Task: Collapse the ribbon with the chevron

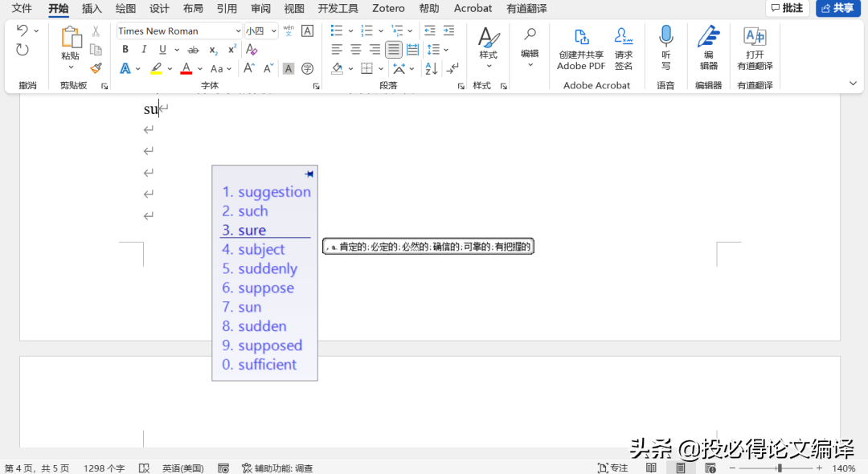Action: [x=853, y=84]
